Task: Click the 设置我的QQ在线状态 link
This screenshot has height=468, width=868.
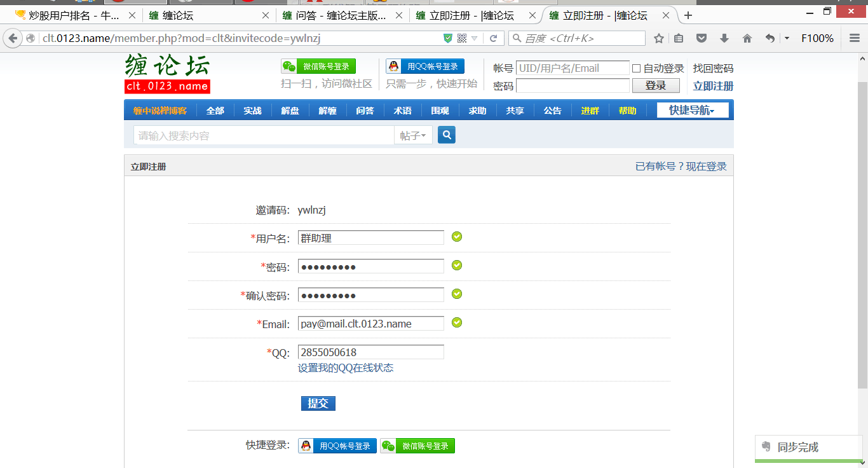Action: click(346, 368)
